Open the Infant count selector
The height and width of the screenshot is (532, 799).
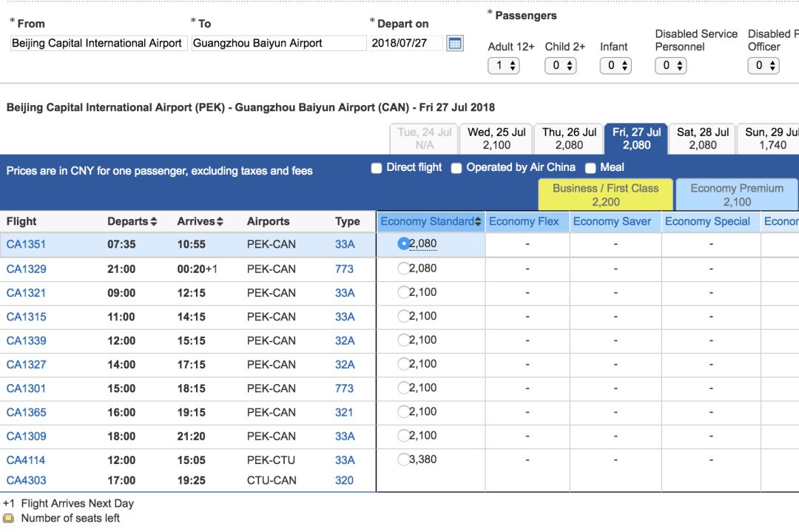click(616, 65)
